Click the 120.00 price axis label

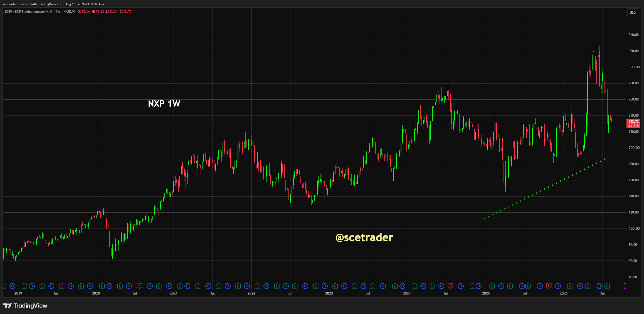[x=634, y=212]
